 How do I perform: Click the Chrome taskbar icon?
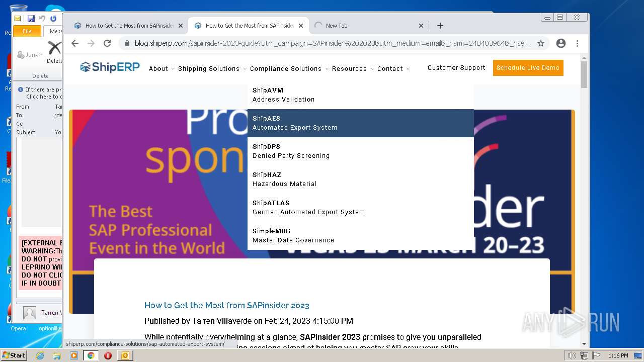91,355
